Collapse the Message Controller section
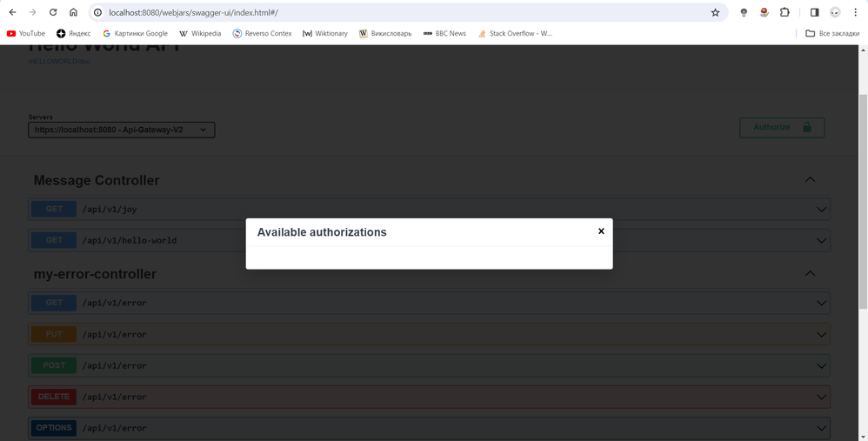Viewport: 868px width, 441px height. (810, 180)
